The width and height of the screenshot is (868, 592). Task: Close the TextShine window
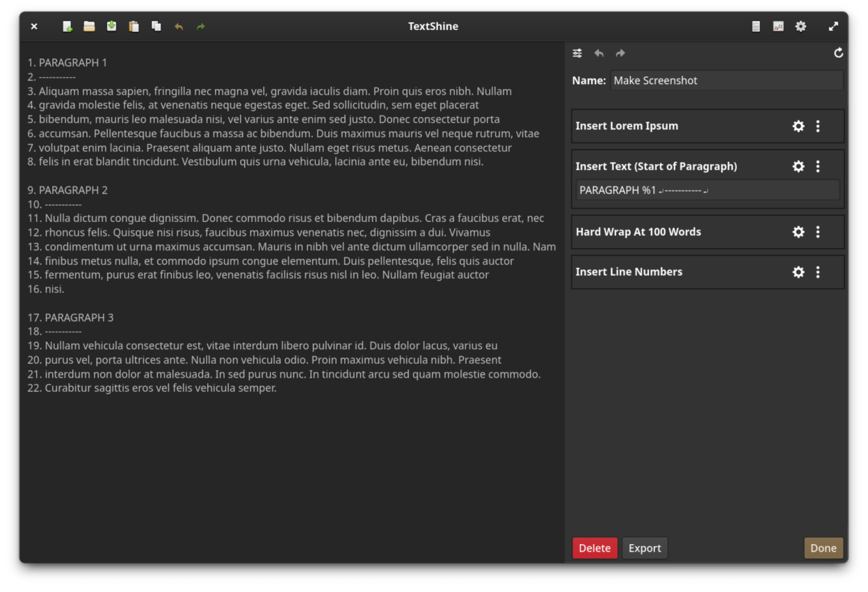34,26
